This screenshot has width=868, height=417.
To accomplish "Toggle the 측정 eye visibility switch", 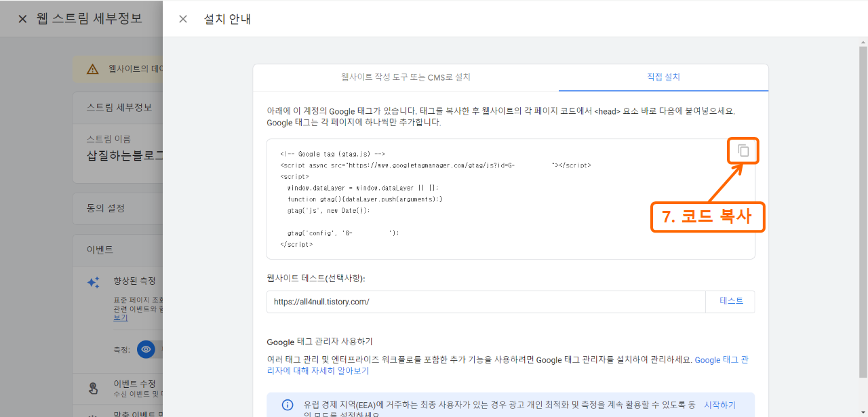I will [x=145, y=350].
